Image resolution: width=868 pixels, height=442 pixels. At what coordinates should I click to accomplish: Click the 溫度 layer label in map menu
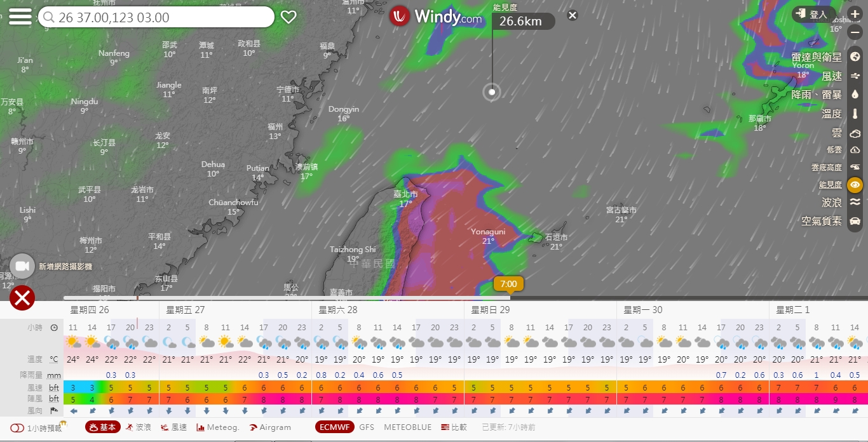[832, 114]
